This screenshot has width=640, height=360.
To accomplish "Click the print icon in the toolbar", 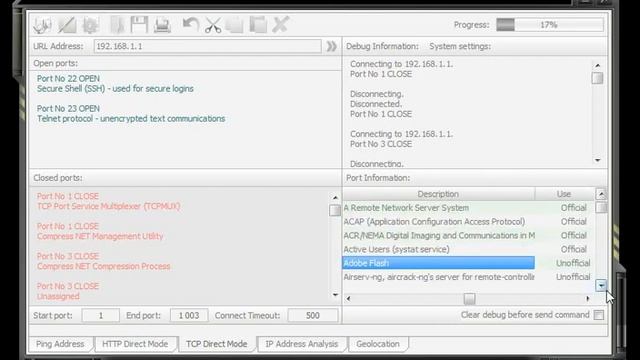I will [162, 25].
